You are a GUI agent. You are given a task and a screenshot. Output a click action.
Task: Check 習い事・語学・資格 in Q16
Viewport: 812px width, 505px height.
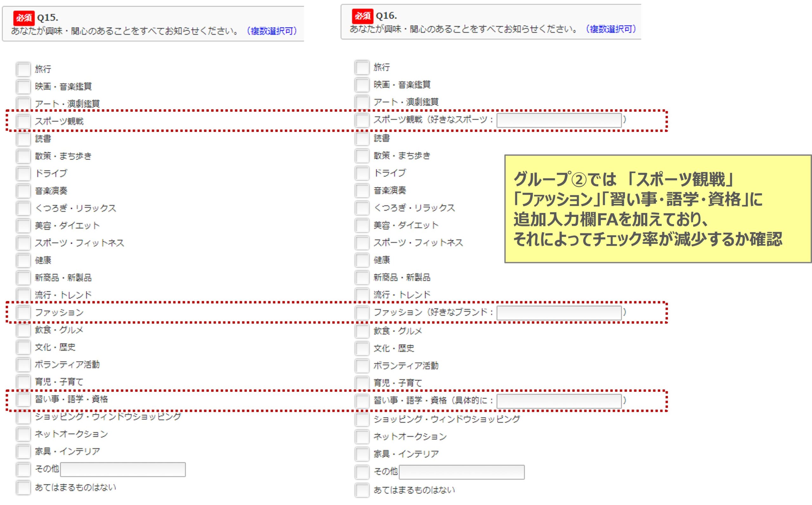[362, 400]
